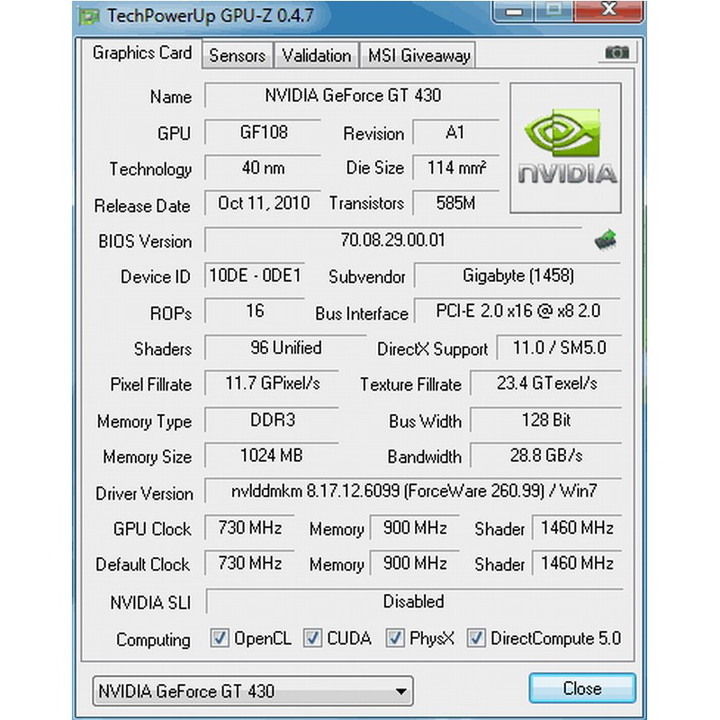
Task: Click the GPU field showing GF108
Action: point(263,132)
